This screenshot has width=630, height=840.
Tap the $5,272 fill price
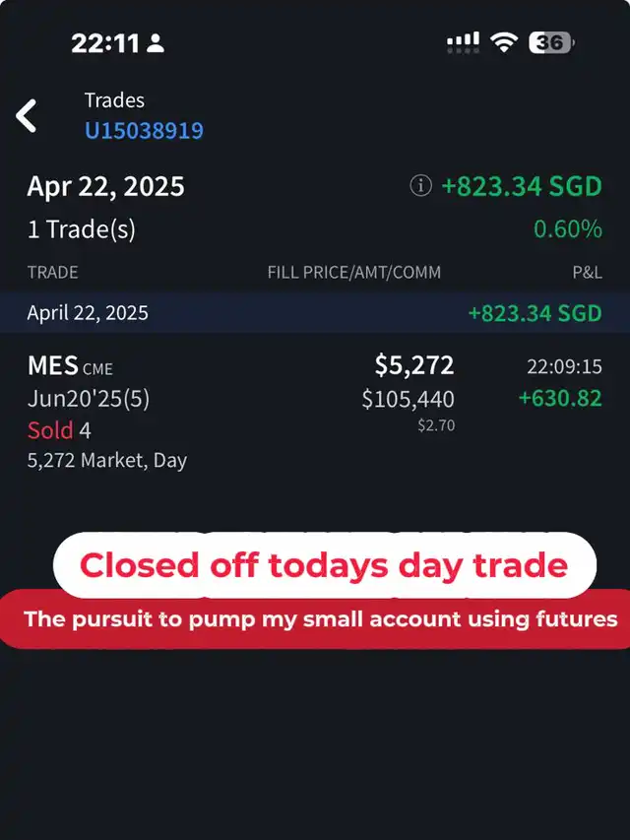coord(414,364)
